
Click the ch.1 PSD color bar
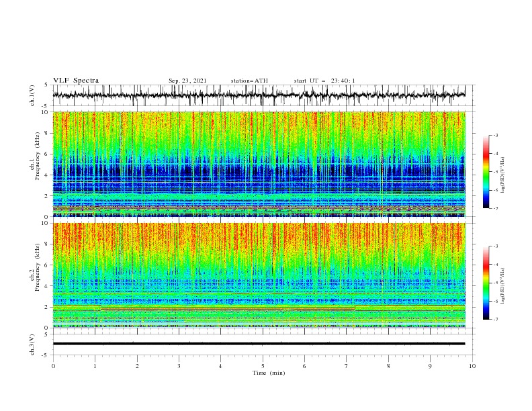point(486,172)
